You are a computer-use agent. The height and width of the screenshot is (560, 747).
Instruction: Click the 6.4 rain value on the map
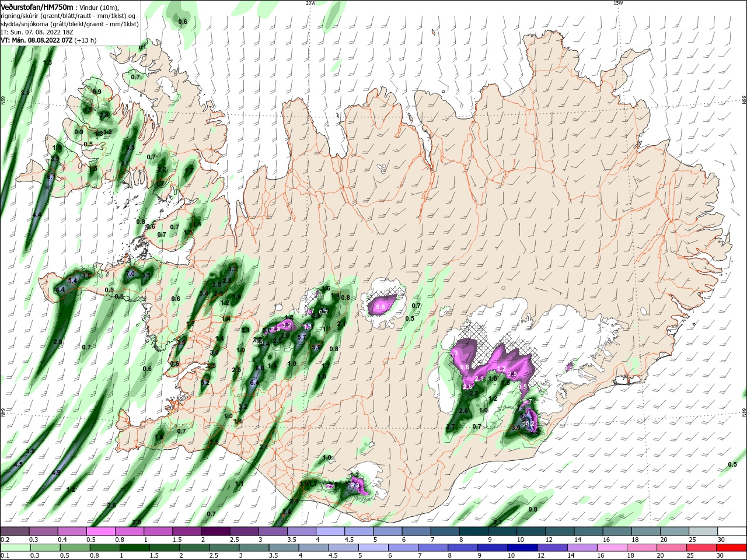pyautogui.click(x=254, y=383)
